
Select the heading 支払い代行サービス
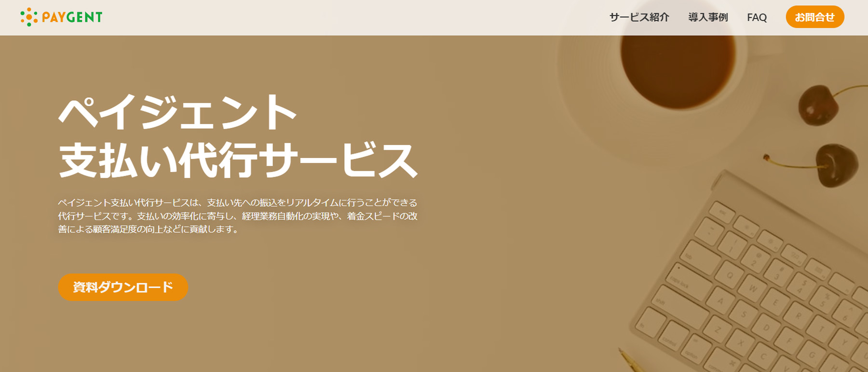pos(238,160)
